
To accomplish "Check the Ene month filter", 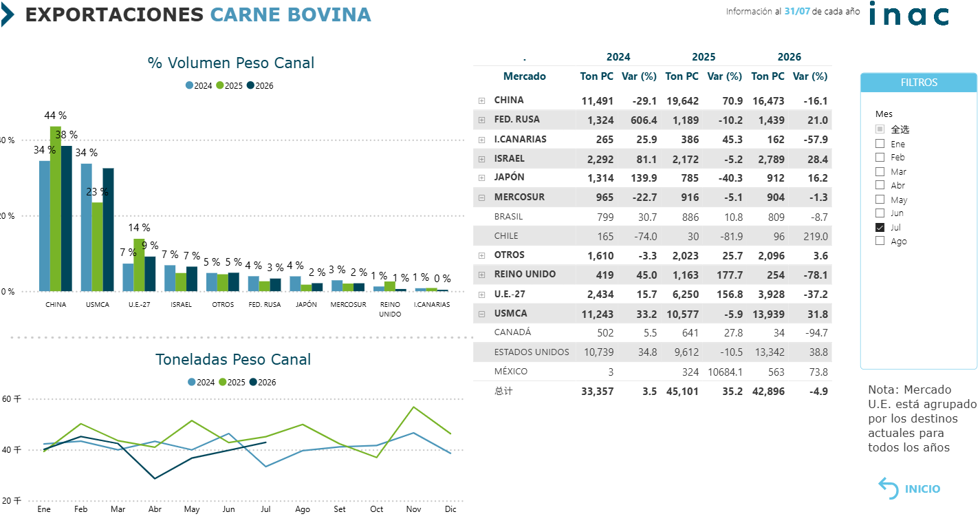I will tap(880, 144).
